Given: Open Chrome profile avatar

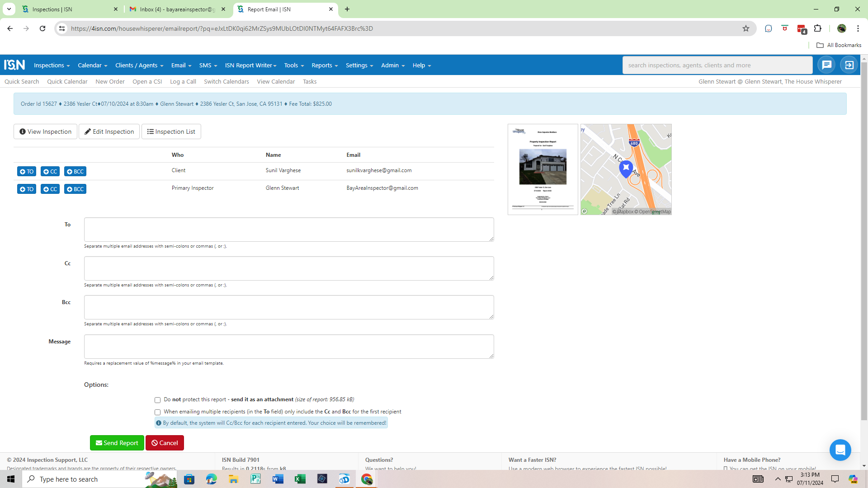Looking at the screenshot, I should [x=841, y=28].
